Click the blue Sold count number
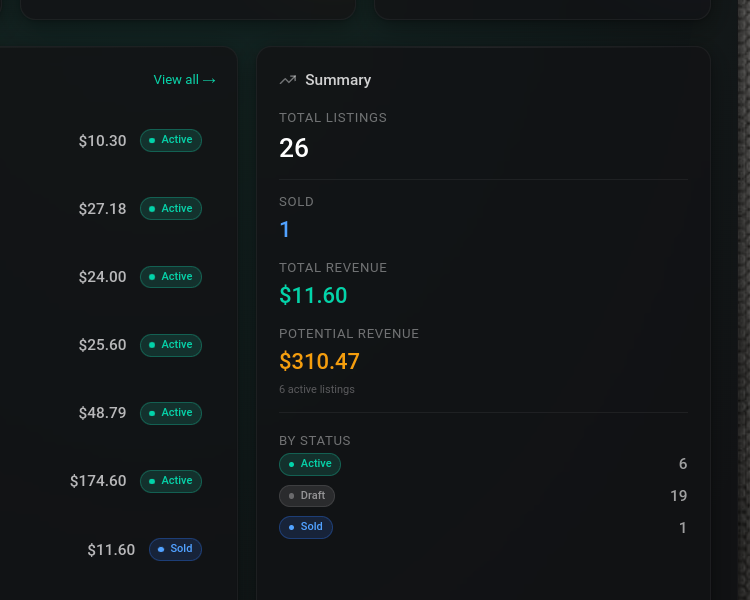 285,229
